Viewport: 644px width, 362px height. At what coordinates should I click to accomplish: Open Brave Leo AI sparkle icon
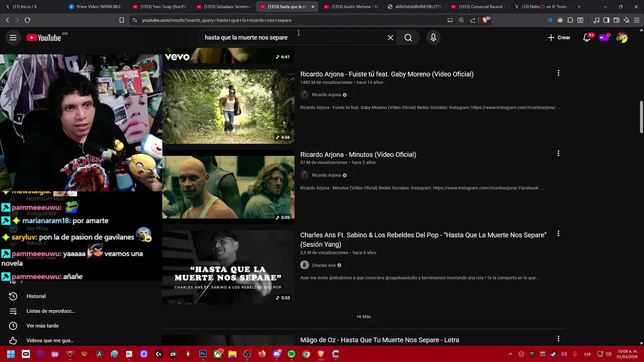(x=626, y=20)
